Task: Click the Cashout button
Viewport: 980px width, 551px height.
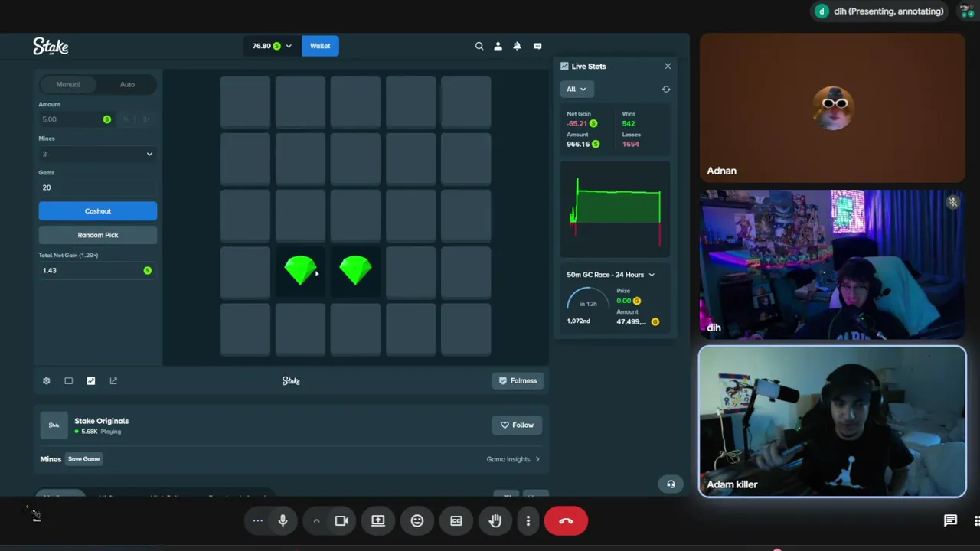Action: pyautogui.click(x=98, y=211)
